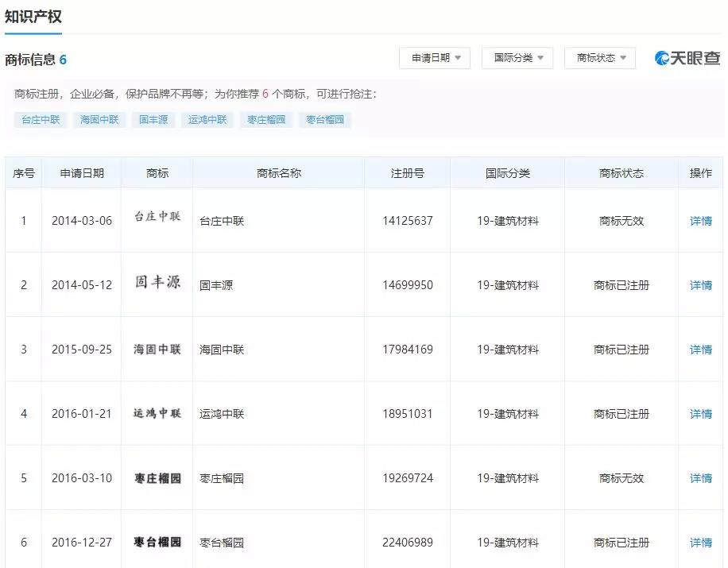Screen dimensions: 728x568
Task: Open 详情 for registration 19269724
Action: pyautogui.click(x=700, y=478)
